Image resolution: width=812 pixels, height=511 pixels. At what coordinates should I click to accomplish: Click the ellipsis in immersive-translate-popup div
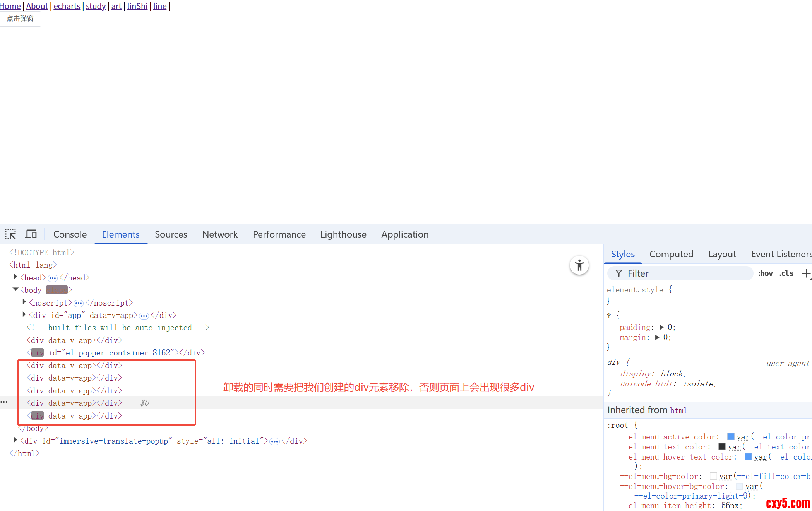[274, 442]
